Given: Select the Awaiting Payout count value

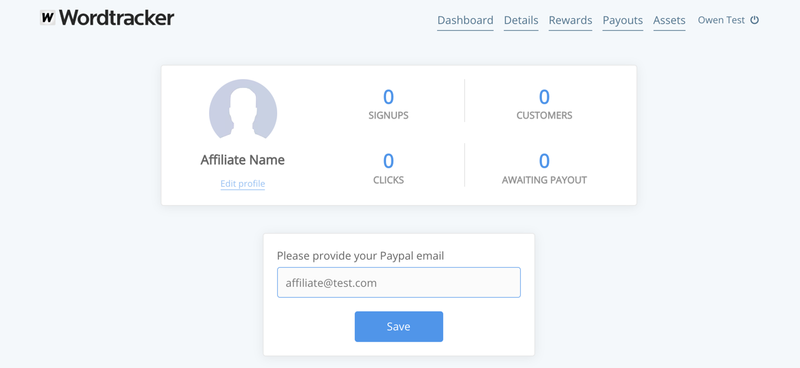Looking at the screenshot, I should click(544, 161).
